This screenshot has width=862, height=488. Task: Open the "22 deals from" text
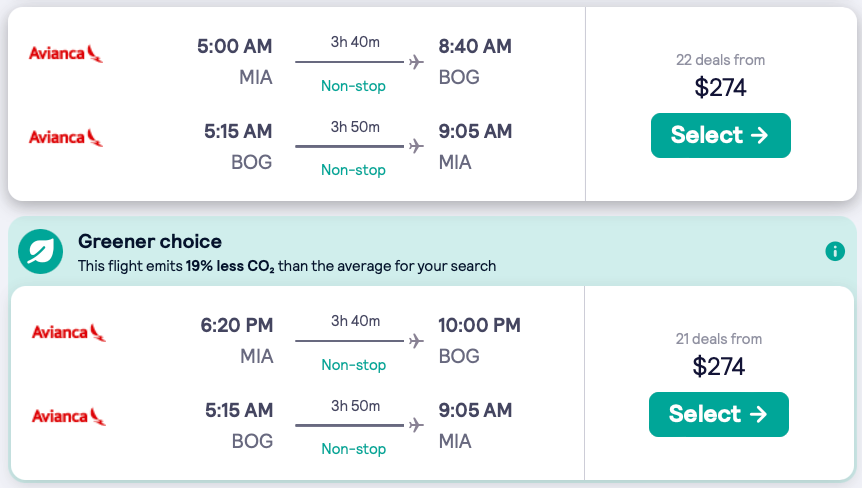click(720, 60)
